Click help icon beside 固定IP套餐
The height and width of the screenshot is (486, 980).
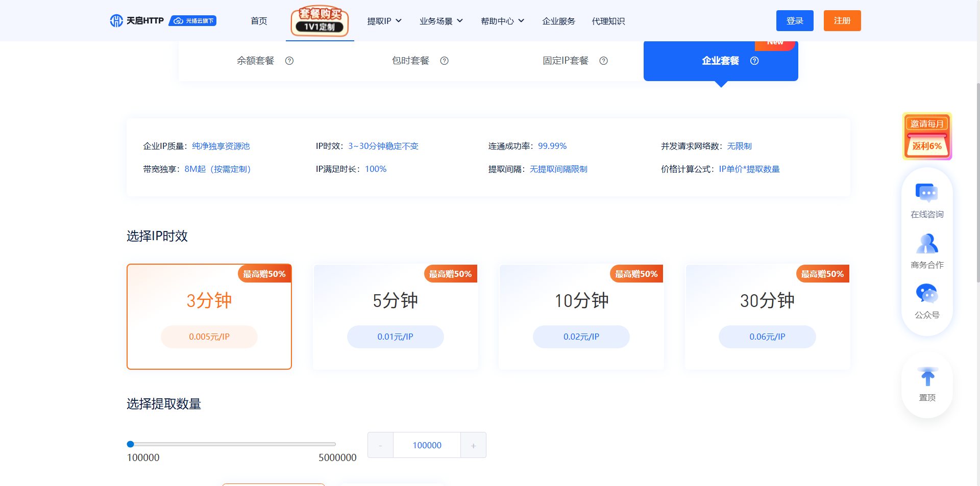(x=603, y=61)
